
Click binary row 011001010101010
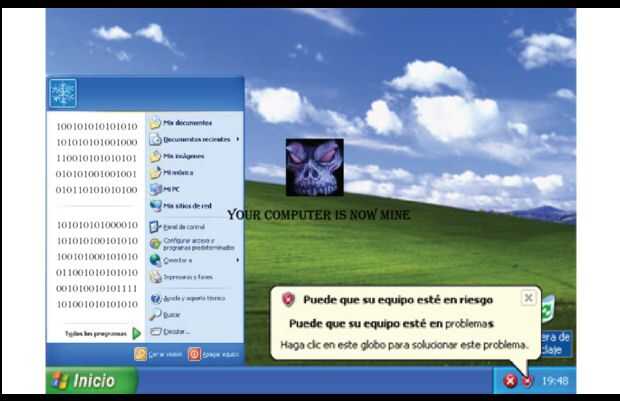point(97,272)
